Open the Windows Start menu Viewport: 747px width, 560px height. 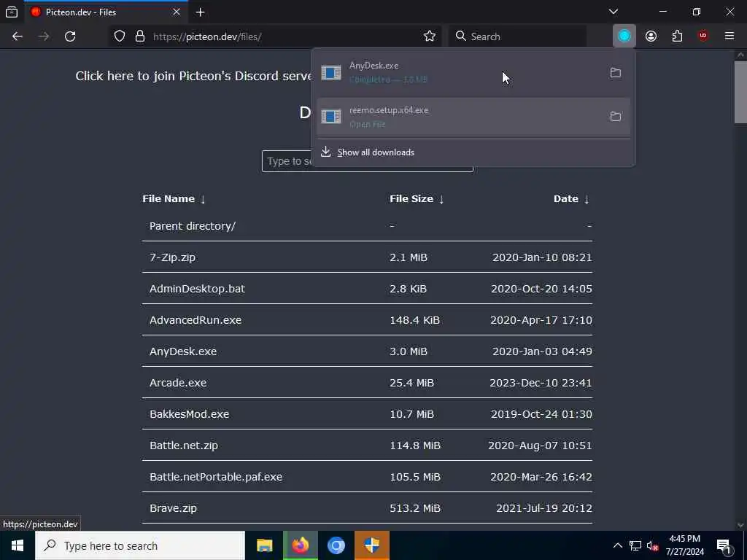[18, 545]
